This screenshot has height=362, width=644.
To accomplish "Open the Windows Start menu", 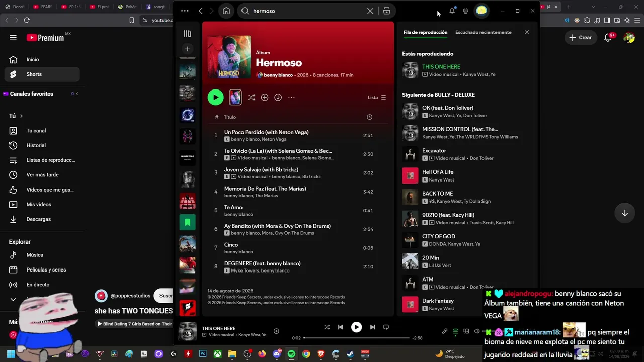I will tap(11, 354).
